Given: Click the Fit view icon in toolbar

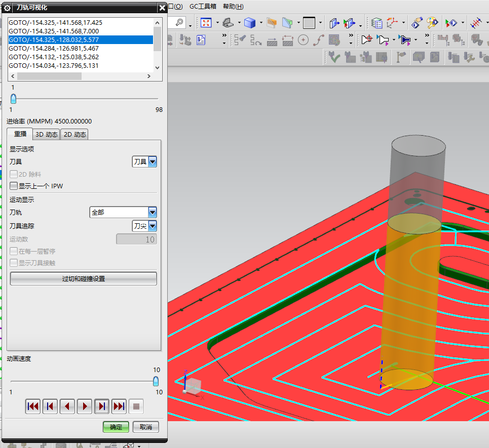Looking at the screenshot, I should 206,23.
